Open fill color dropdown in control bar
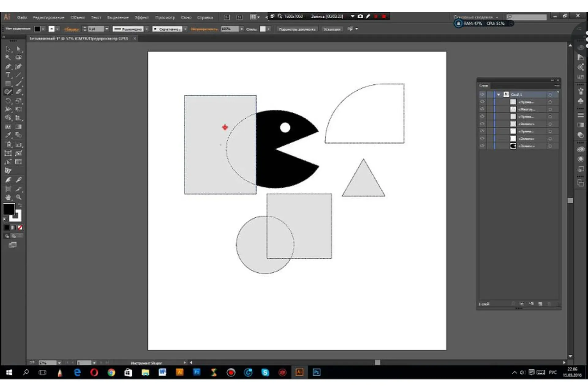This screenshot has height=392, width=588. point(43,29)
